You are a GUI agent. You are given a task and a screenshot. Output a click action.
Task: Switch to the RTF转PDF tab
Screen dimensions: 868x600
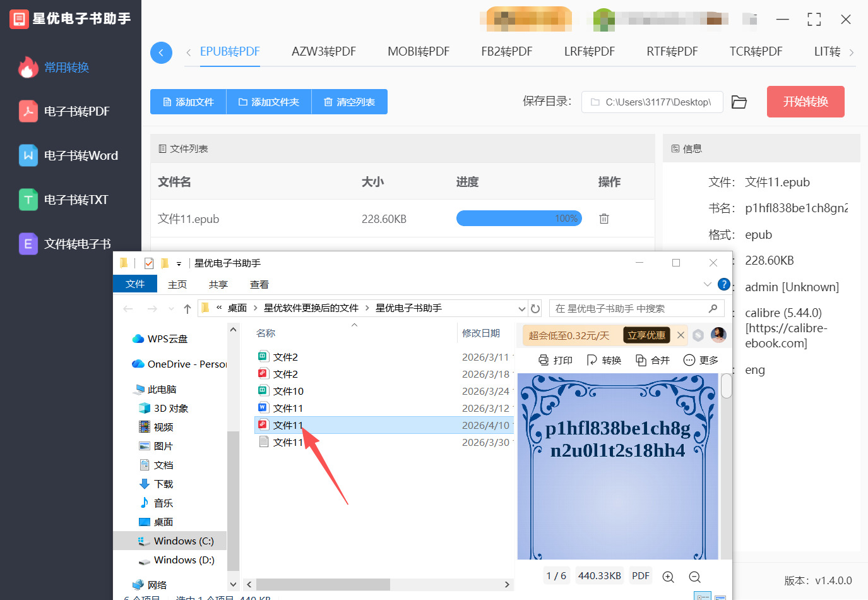(x=672, y=52)
